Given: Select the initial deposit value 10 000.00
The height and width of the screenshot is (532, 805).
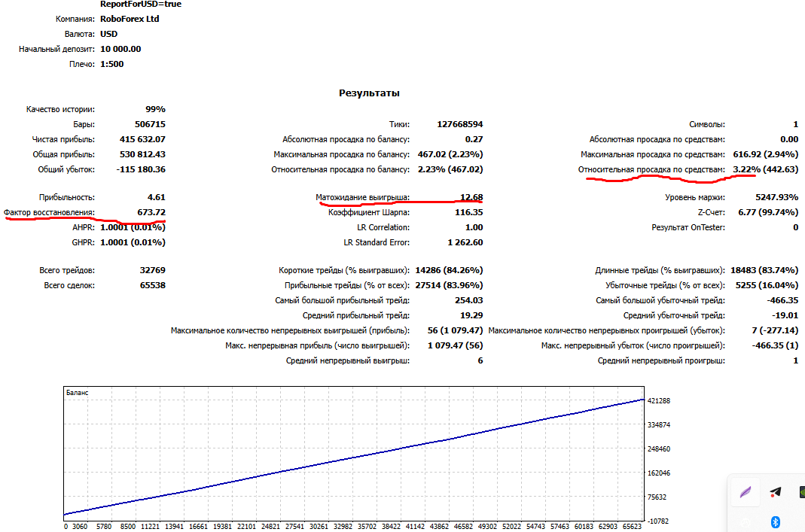Looking at the screenshot, I should (120, 49).
